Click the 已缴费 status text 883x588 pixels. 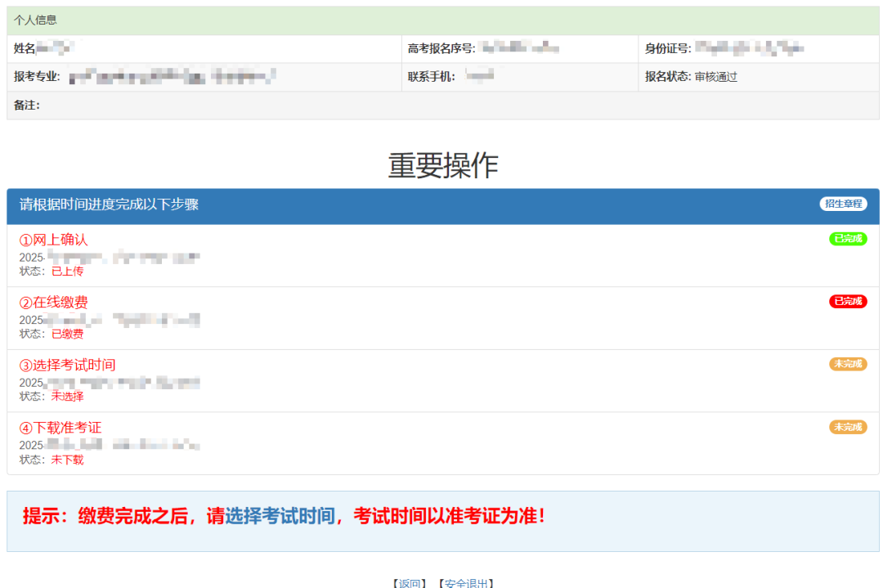67,334
